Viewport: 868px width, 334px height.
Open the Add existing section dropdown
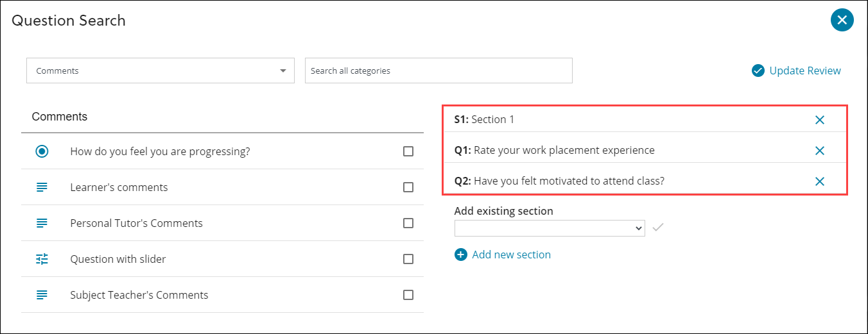click(550, 228)
